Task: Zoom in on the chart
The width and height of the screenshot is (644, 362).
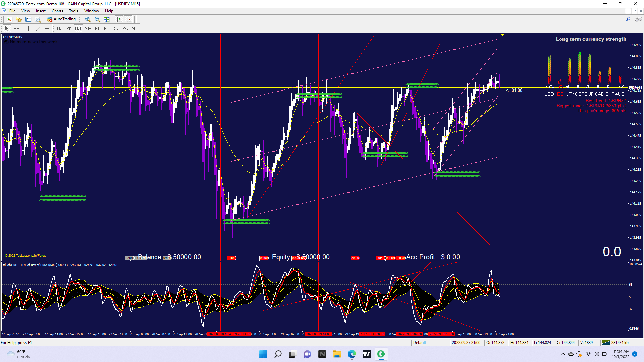Action: 88,19
